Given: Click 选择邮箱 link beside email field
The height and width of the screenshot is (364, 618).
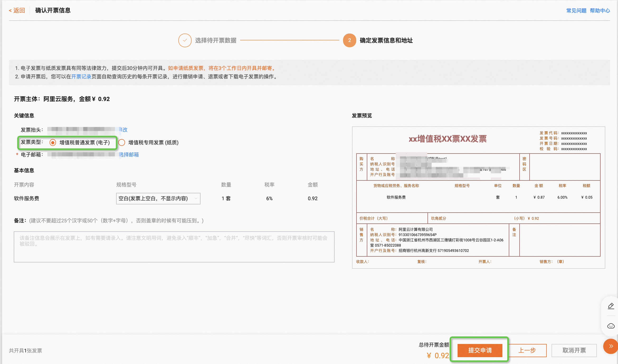Looking at the screenshot, I should 129,155.
